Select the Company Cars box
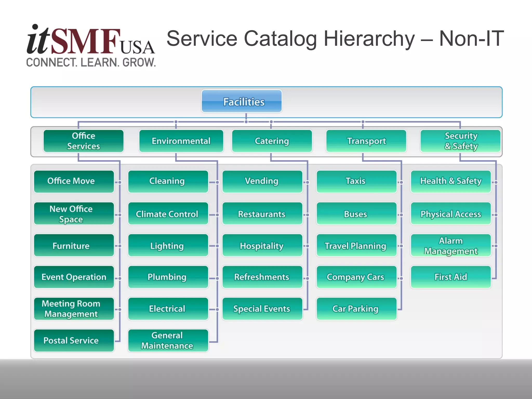This screenshot has height=399, width=532. click(357, 277)
